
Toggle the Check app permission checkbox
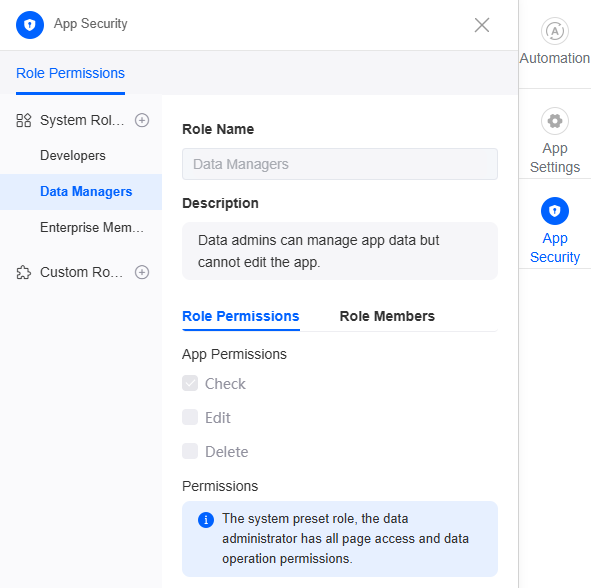(190, 383)
